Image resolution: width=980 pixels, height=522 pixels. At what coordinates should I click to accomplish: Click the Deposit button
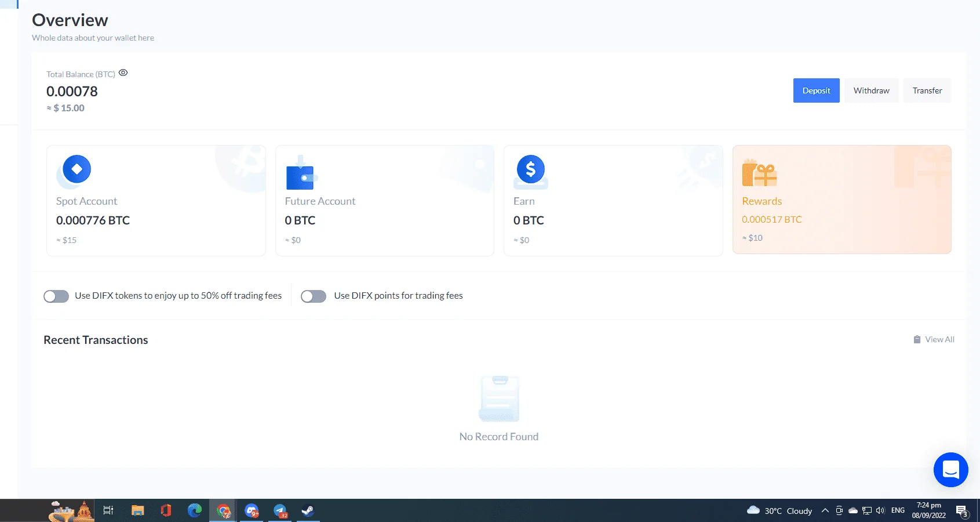pos(816,90)
